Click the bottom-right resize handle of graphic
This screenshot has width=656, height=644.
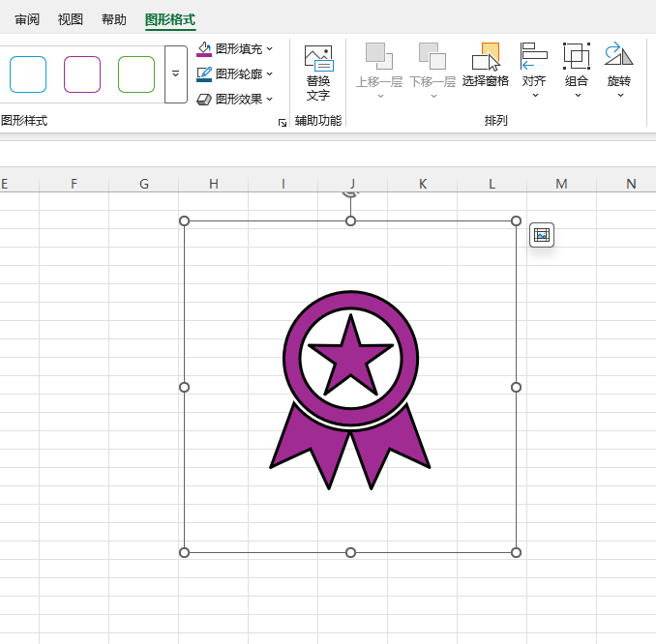[517, 553]
